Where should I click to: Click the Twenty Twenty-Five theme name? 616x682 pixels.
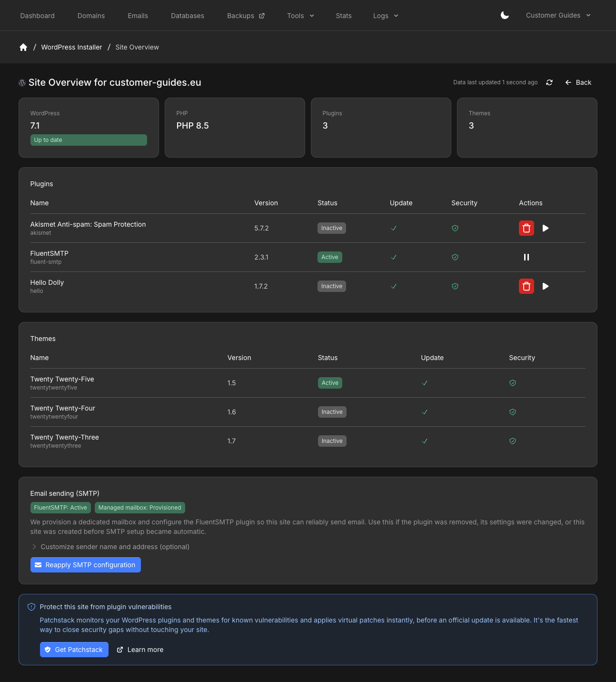62,379
